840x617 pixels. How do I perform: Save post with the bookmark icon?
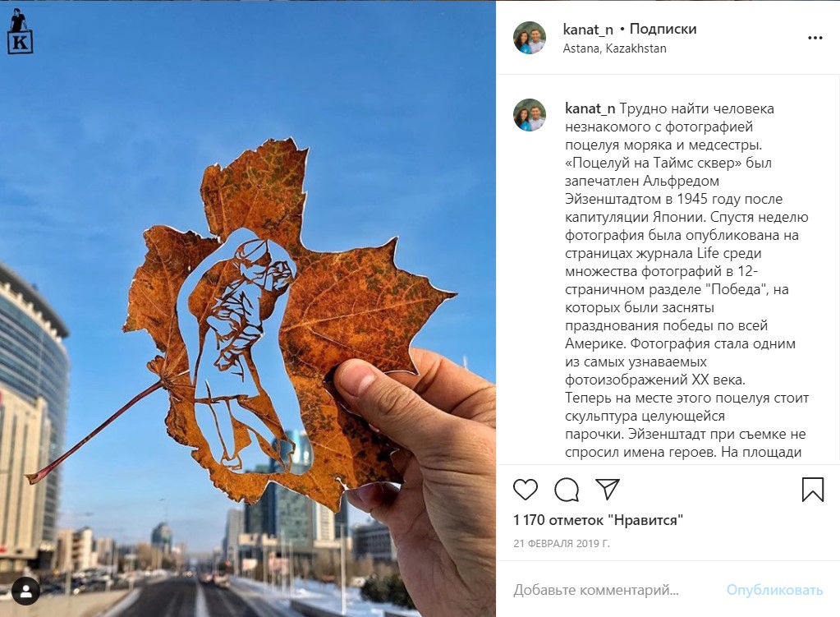coord(812,490)
